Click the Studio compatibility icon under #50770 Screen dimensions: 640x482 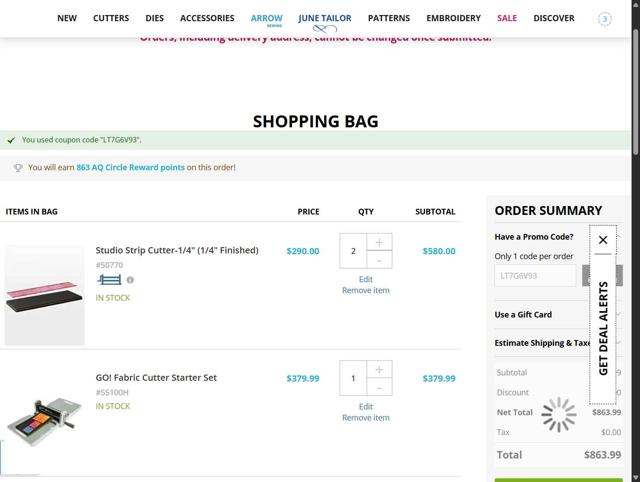(x=109, y=280)
